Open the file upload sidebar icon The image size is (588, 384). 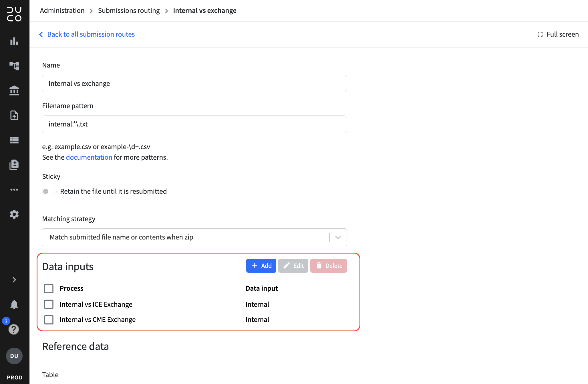14,115
